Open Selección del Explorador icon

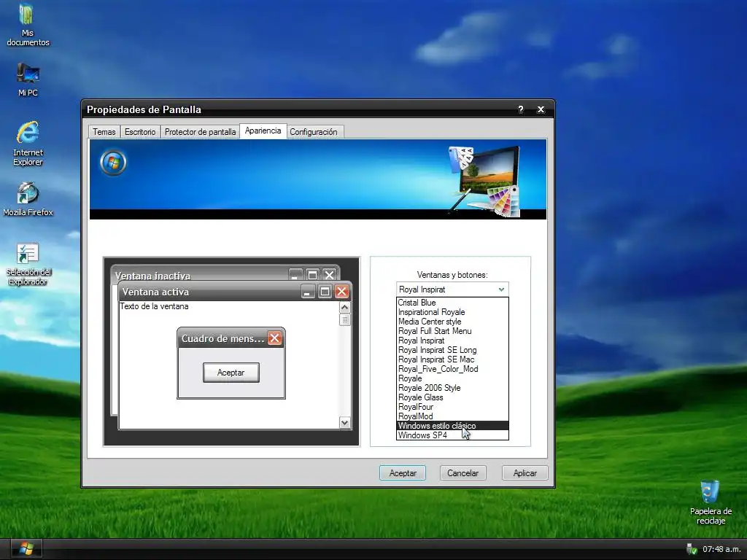[x=28, y=264]
